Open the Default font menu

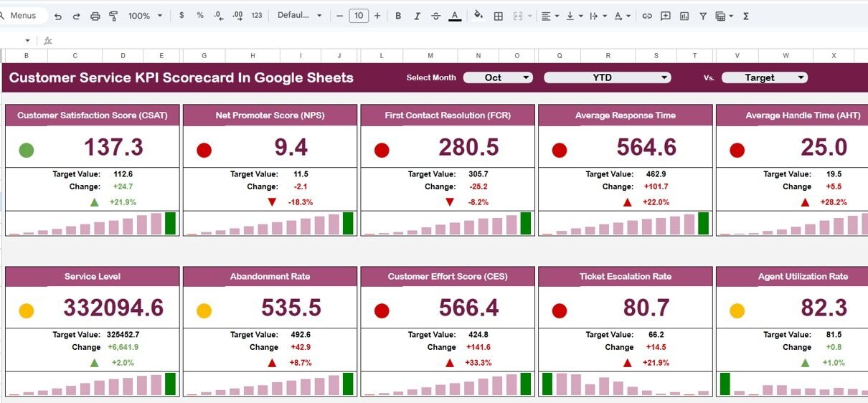point(300,16)
